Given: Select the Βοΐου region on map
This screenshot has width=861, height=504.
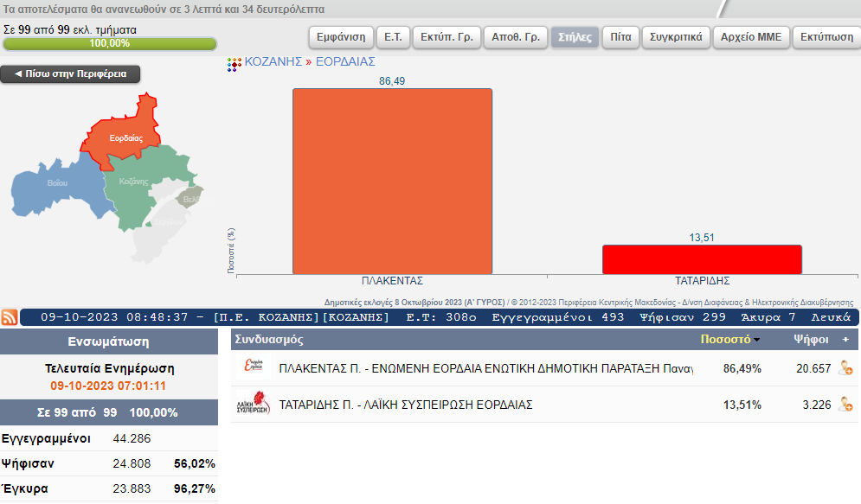Looking at the screenshot, I should click(x=55, y=184).
